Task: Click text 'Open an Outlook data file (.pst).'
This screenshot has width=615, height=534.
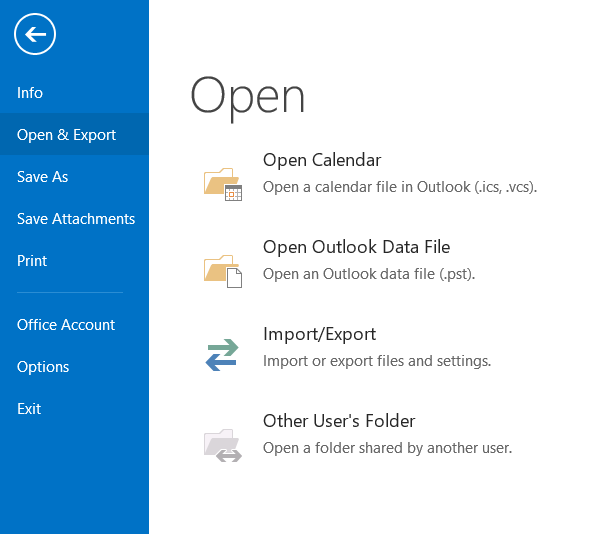Action: 369,274
